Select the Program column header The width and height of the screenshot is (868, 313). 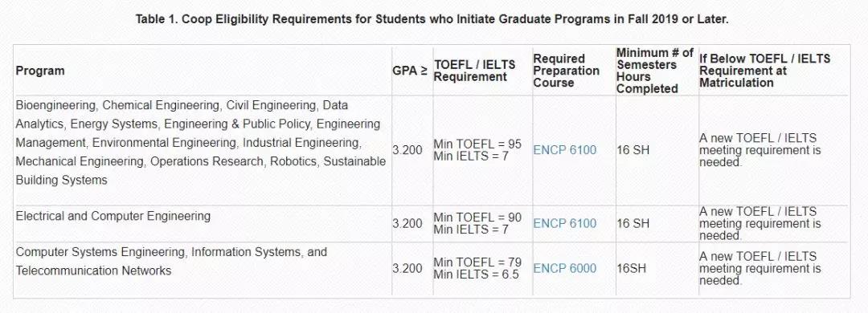click(40, 71)
